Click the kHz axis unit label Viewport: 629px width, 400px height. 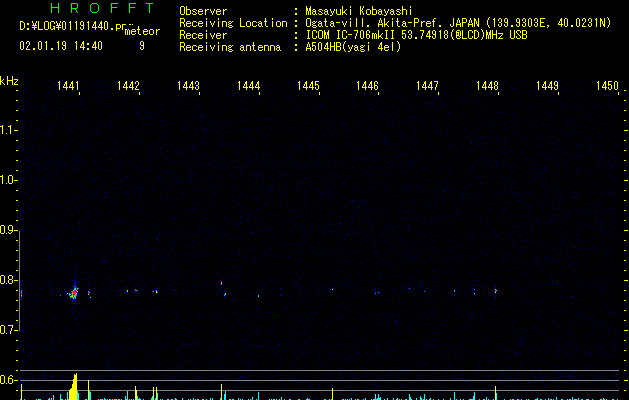pos(9,81)
